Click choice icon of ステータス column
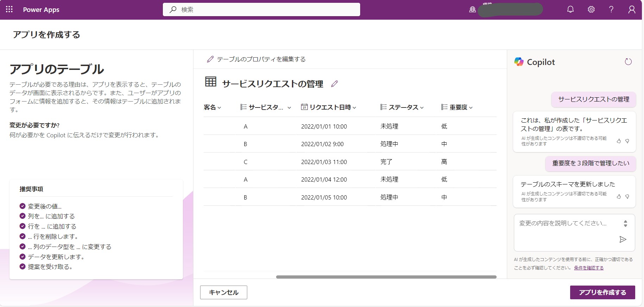 [x=384, y=107]
